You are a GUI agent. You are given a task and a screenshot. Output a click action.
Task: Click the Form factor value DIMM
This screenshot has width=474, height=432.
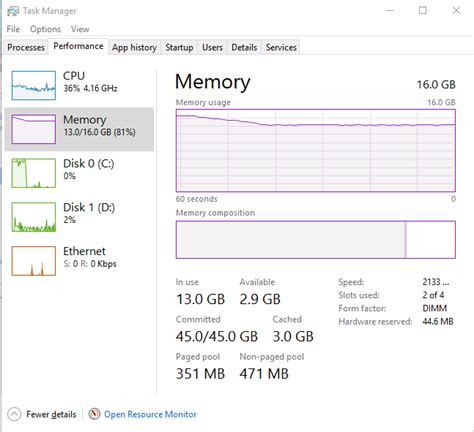(x=435, y=308)
